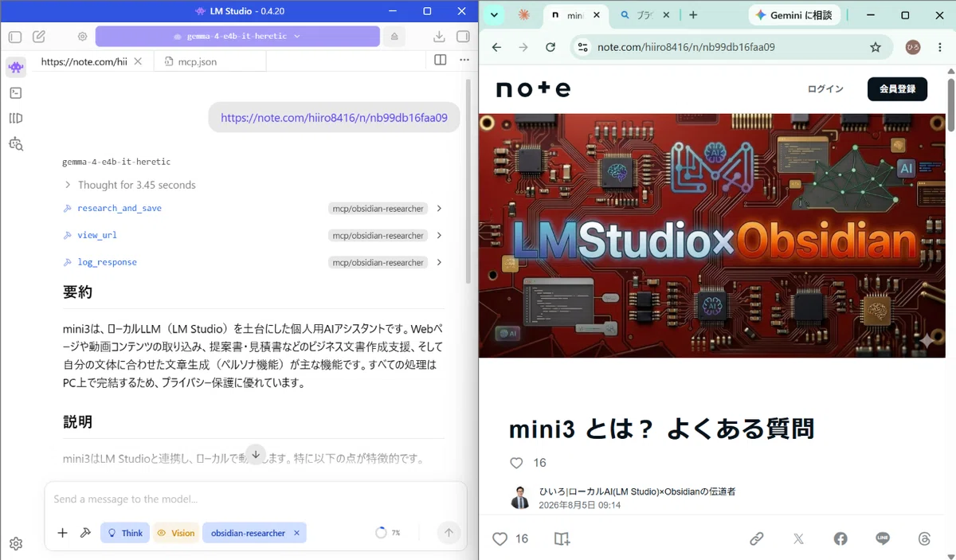Screen dimensions: 956x560
Task: View site information in the Chrome address bar
Action: point(583,47)
